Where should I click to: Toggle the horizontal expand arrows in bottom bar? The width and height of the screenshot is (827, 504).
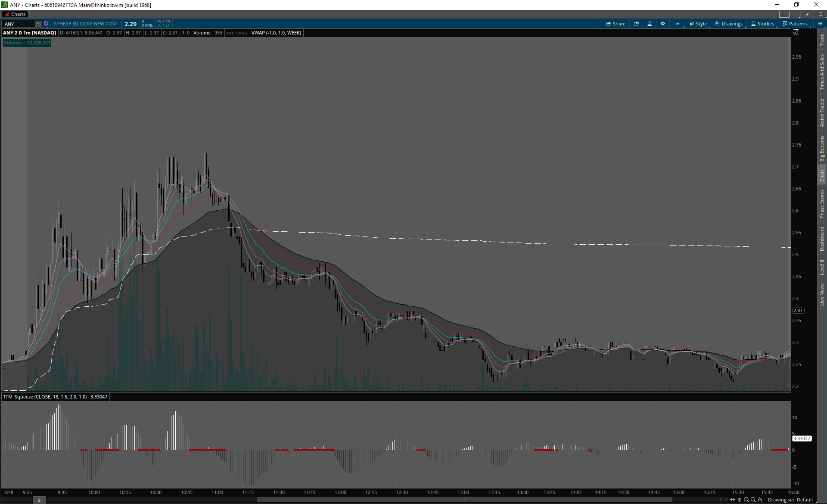(x=732, y=500)
